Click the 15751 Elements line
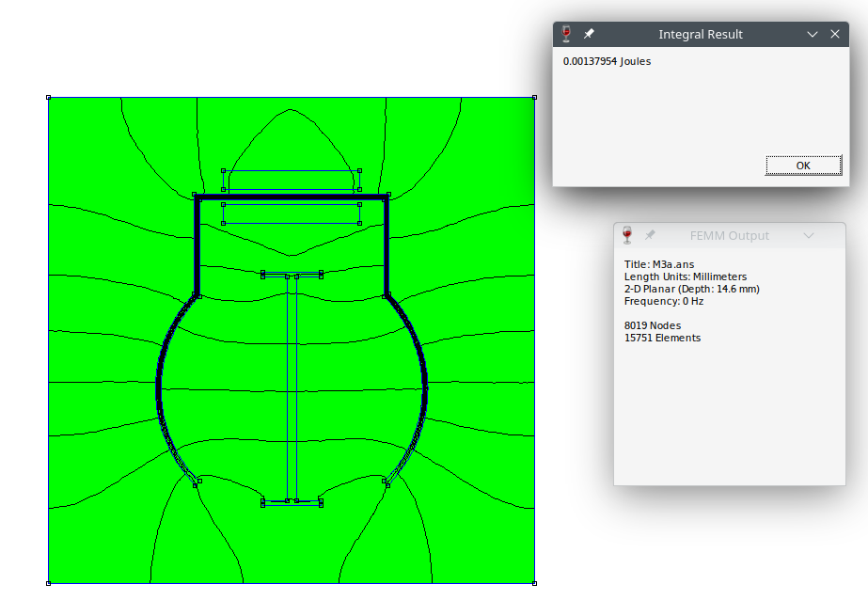The width and height of the screenshot is (868, 616). [663, 338]
